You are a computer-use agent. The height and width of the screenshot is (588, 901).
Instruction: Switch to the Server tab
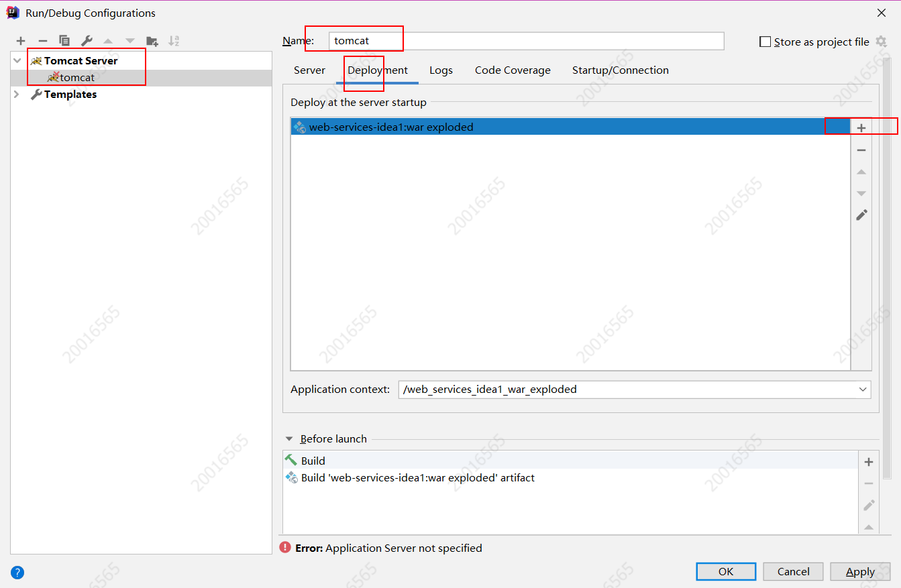(309, 70)
